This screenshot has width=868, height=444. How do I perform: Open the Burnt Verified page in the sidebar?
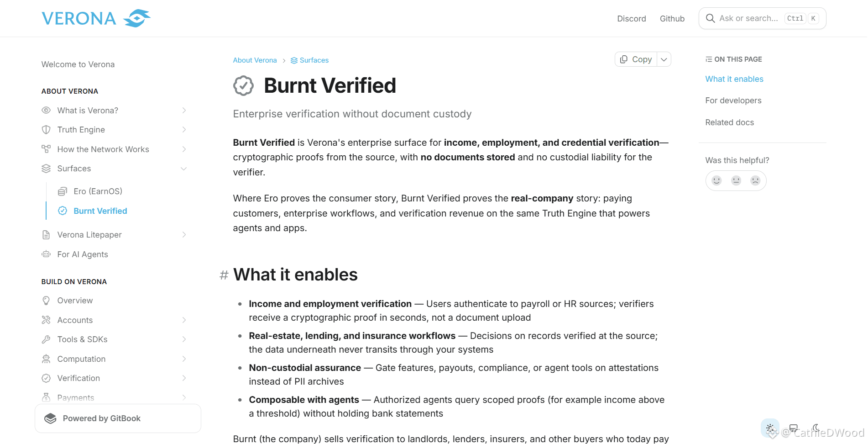click(100, 211)
